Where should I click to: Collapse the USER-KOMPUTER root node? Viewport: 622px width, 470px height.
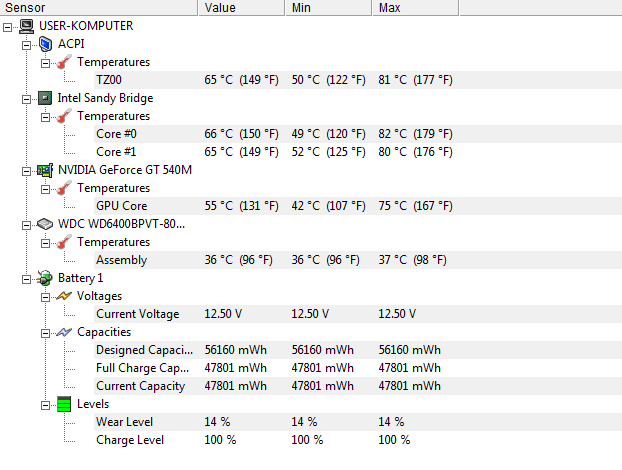(x=7, y=27)
